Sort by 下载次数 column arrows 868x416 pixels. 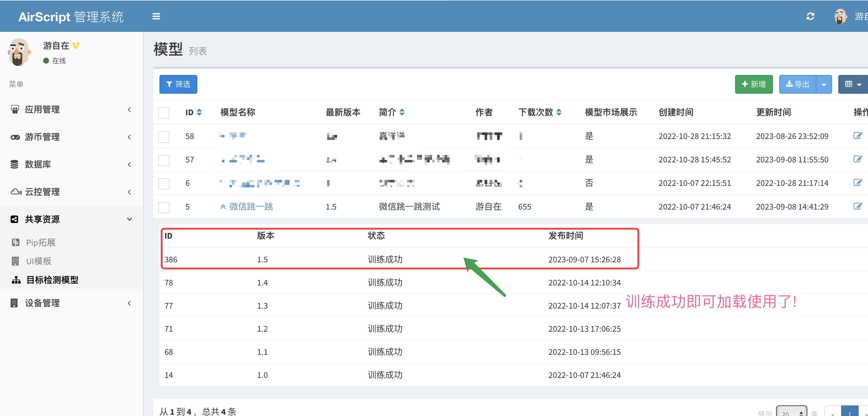click(559, 112)
